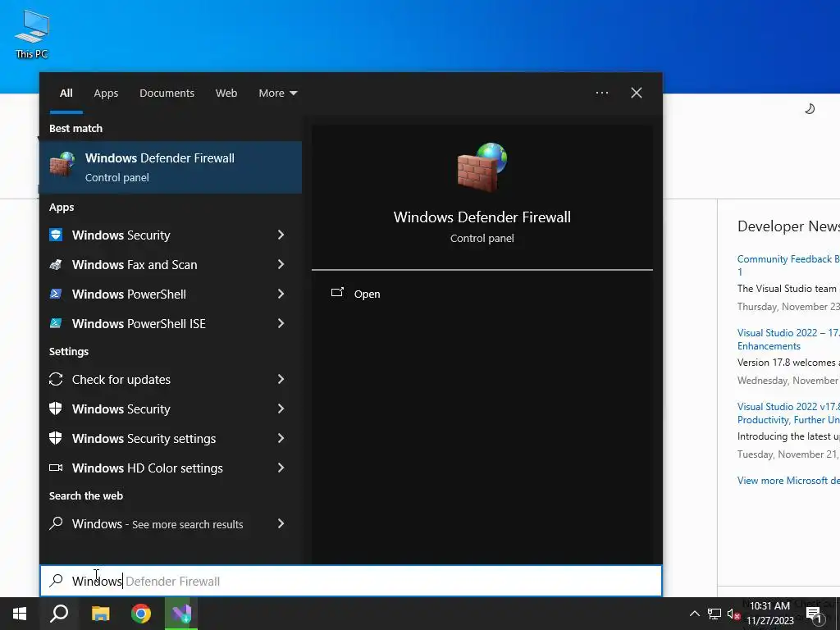Click the Best match section header
The height and width of the screenshot is (630, 840).
(75, 128)
